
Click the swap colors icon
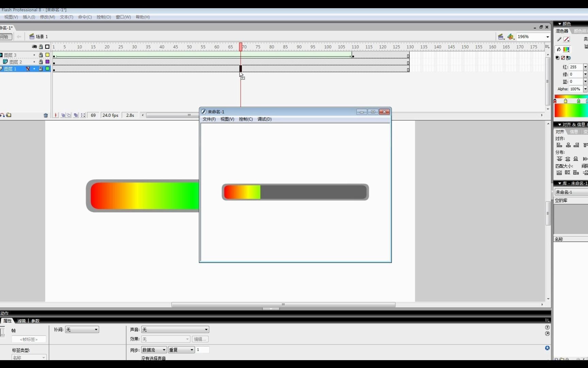pos(568,58)
